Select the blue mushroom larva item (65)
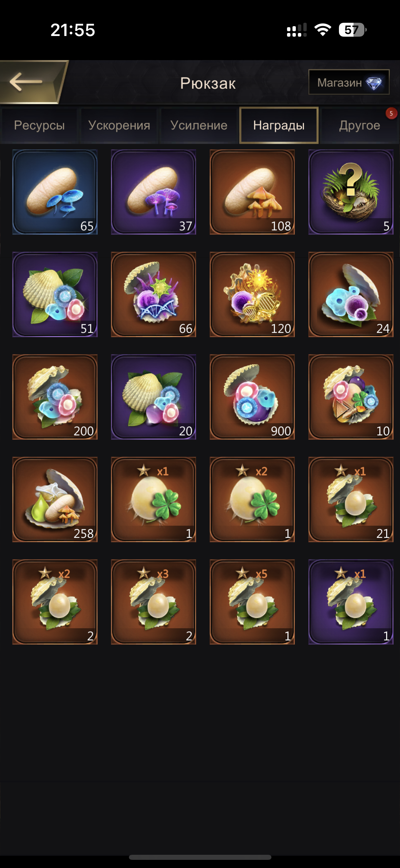 [x=55, y=192]
